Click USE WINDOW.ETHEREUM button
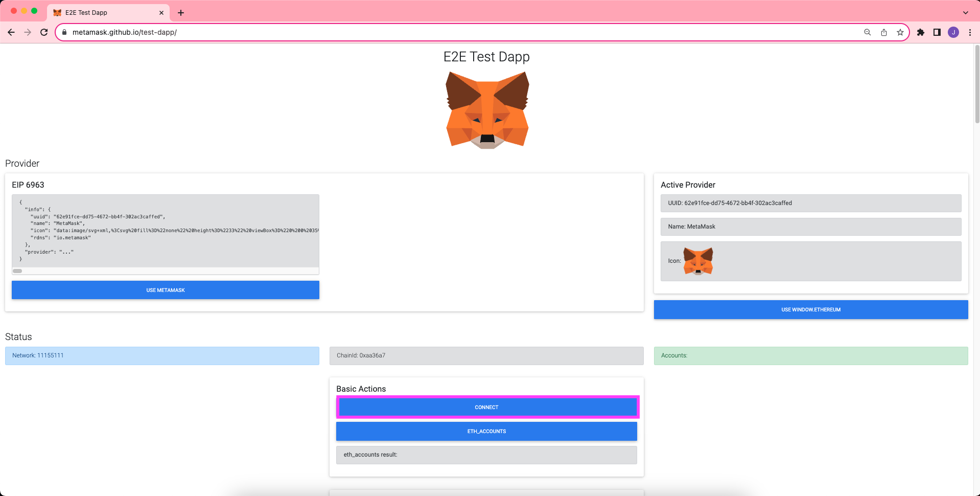Image resolution: width=980 pixels, height=496 pixels. [x=811, y=309]
